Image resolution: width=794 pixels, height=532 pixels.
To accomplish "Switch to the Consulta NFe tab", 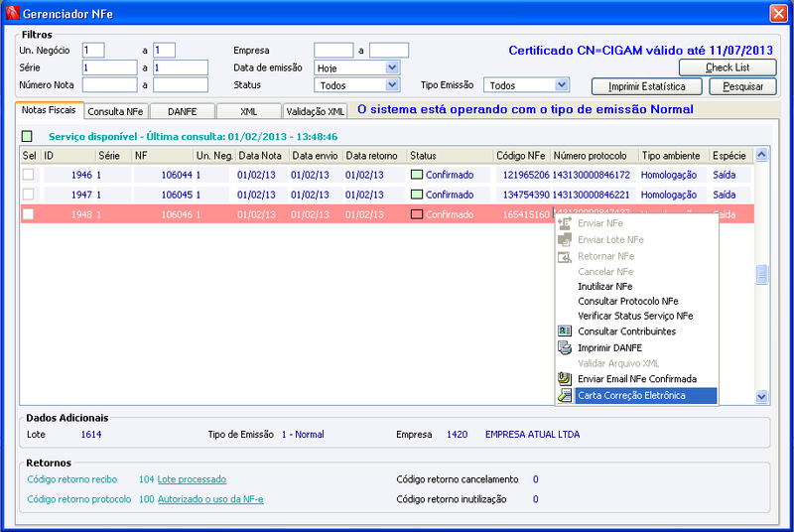I will [115, 111].
